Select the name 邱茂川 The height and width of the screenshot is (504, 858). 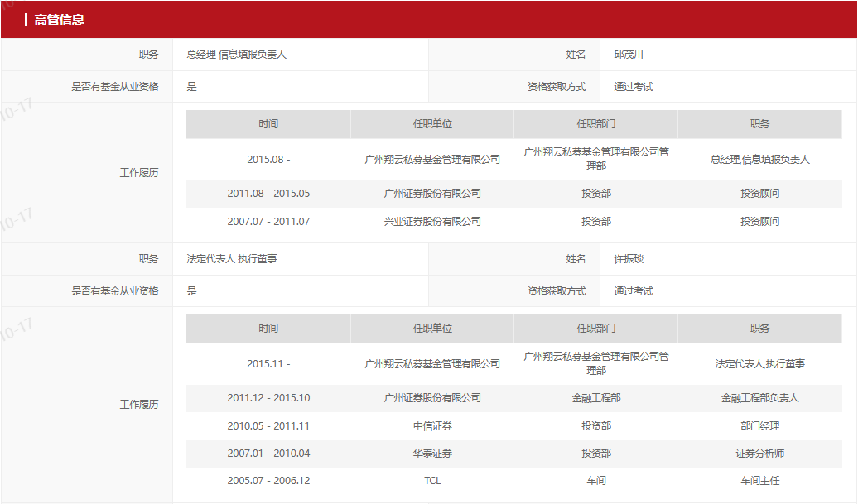click(x=629, y=54)
